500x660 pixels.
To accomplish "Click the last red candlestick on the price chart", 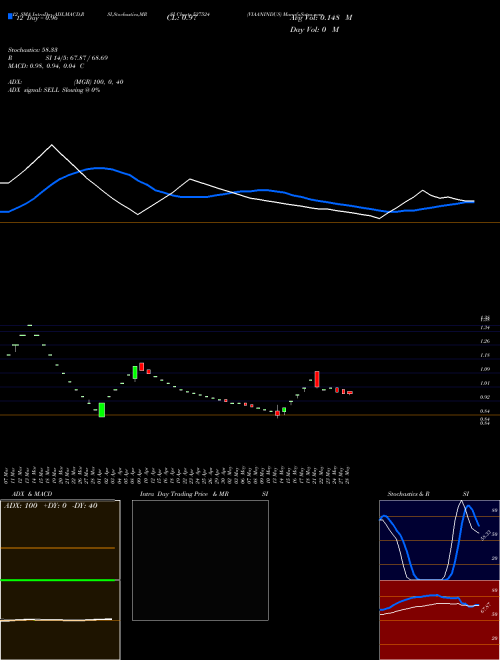I will (x=350, y=393).
